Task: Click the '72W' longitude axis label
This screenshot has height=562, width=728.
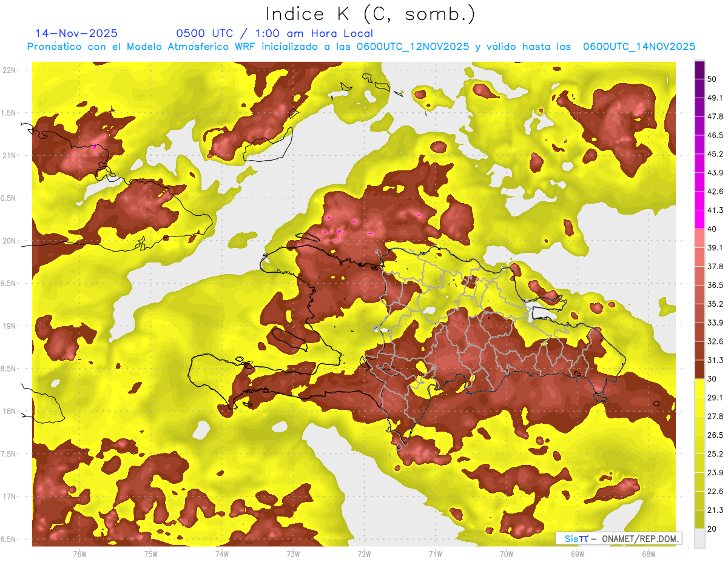Action: [x=364, y=554]
